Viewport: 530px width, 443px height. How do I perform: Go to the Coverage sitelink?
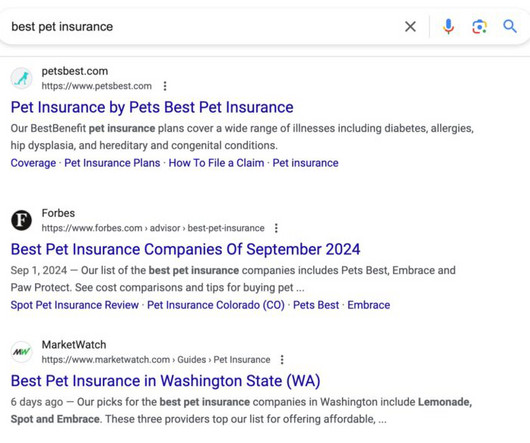tap(33, 163)
